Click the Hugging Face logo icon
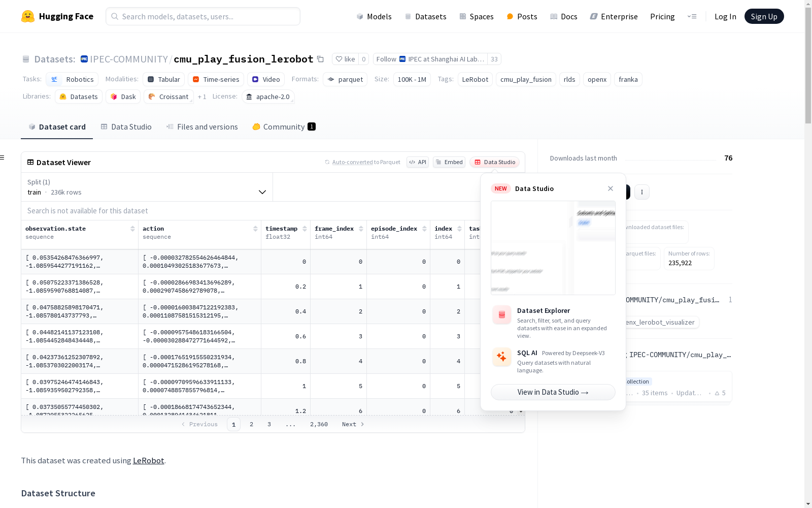Image resolution: width=812 pixels, height=508 pixels. [28, 16]
